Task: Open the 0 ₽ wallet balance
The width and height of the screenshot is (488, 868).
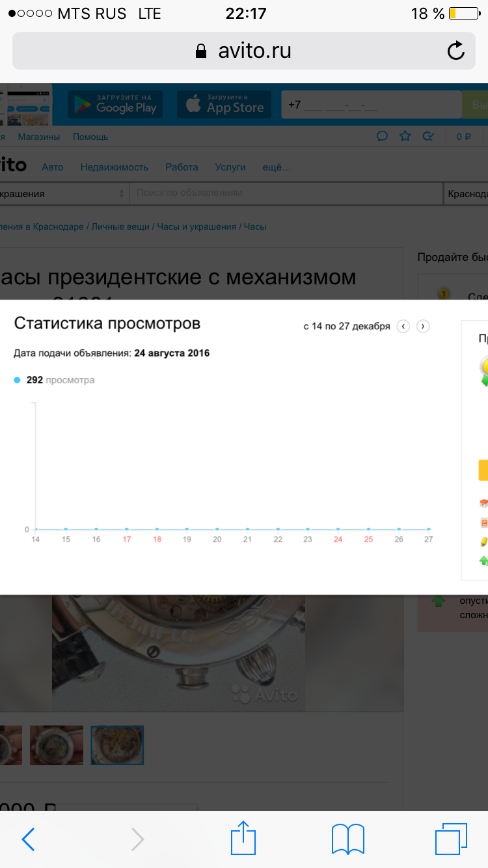Action: [464, 137]
